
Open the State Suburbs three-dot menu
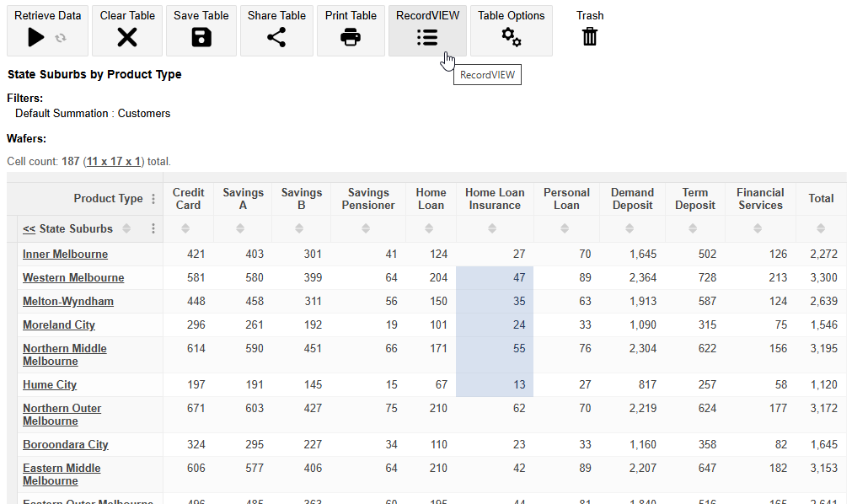(153, 228)
